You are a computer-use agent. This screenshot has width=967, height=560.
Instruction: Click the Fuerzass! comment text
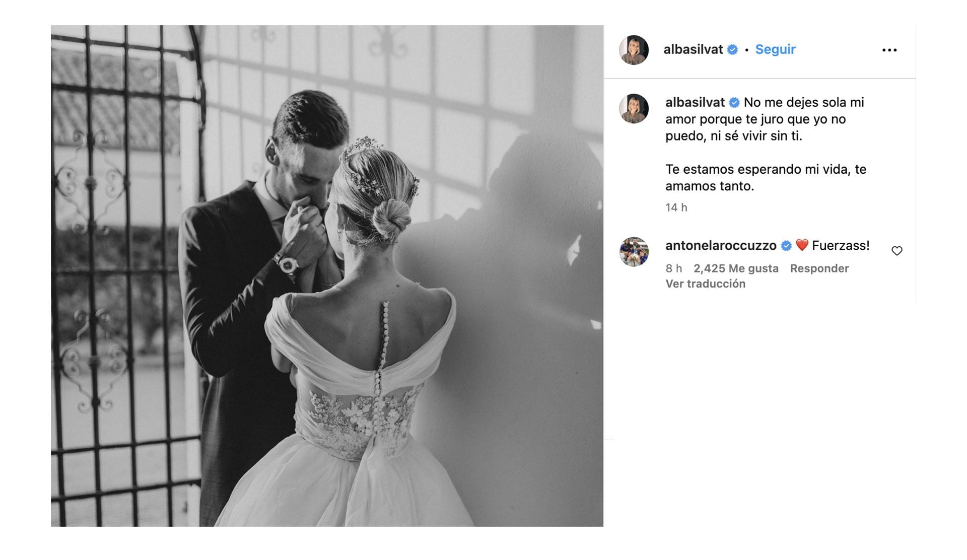(841, 245)
